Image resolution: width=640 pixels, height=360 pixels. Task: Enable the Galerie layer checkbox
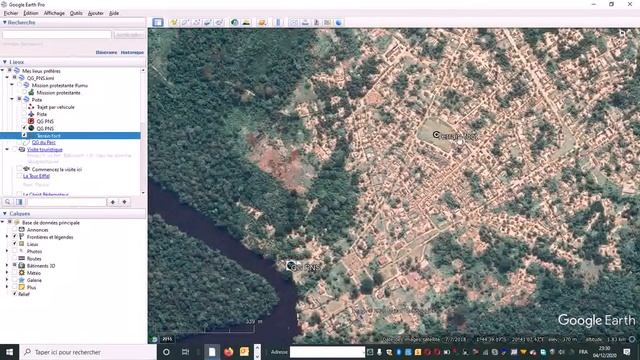click(x=15, y=280)
